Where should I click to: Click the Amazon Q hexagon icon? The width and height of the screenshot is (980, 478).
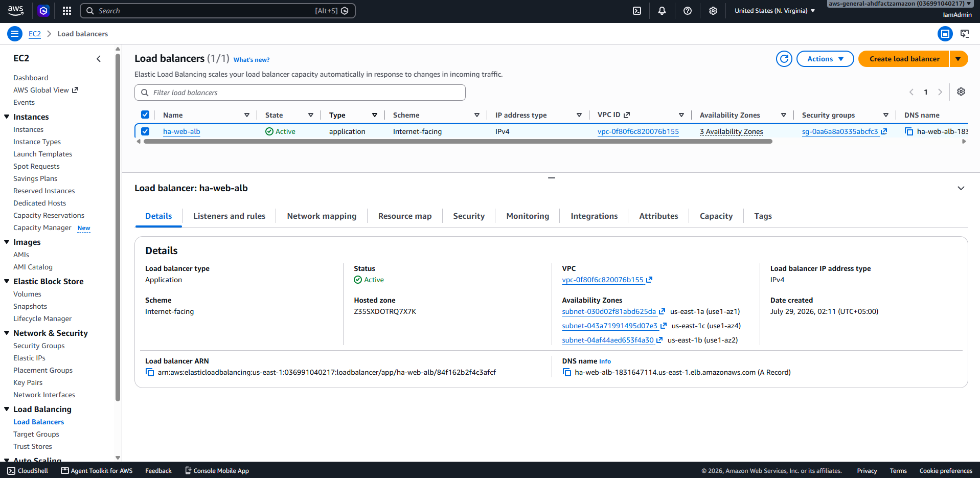click(44, 11)
